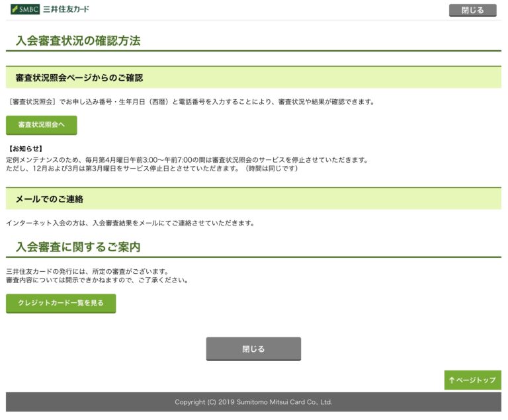Click the 審査内容については開示できかねます line
This screenshot has width=508, height=420.
(x=97, y=280)
